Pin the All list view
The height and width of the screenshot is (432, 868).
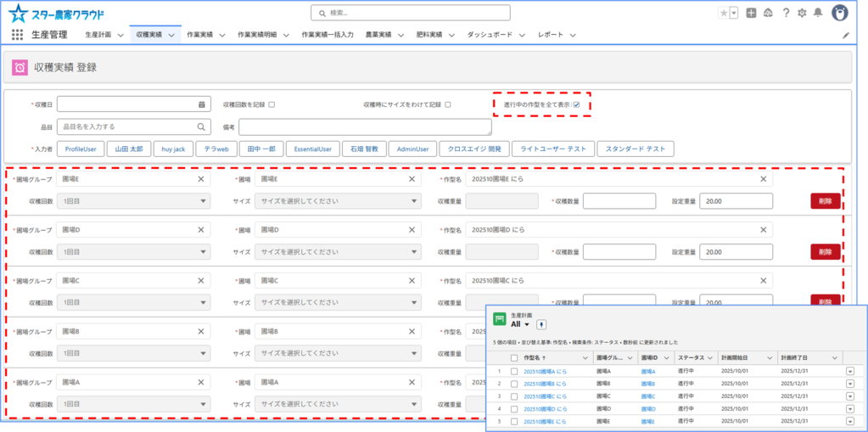pos(542,324)
